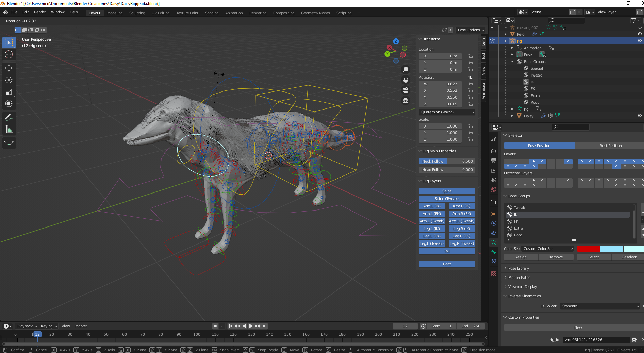Adjust the Neck Follow slider
Screen dimensions: 644x353
pos(447,161)
